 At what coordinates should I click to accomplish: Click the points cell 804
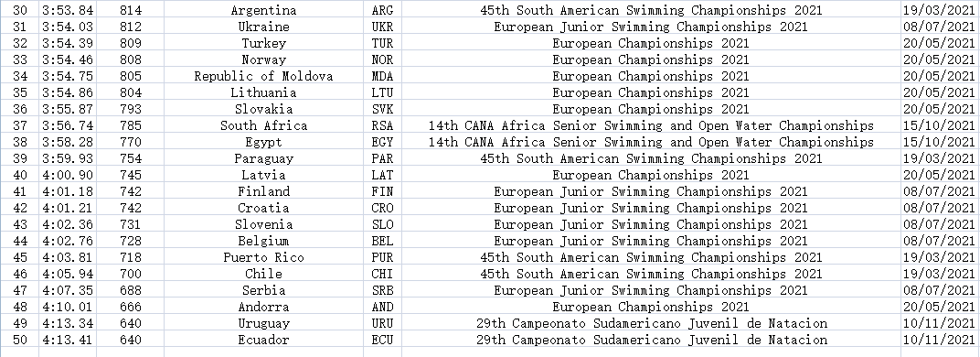pos(131,92)
